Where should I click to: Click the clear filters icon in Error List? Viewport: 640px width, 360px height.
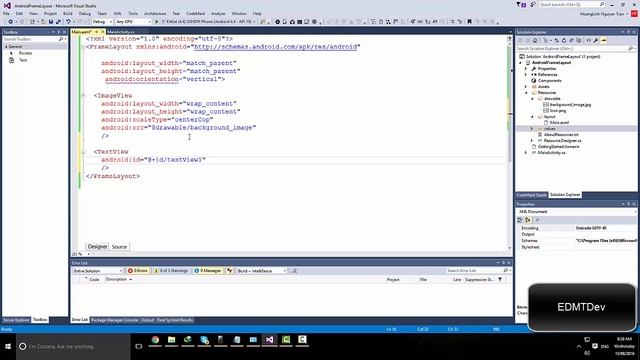[x=230, y=271]
